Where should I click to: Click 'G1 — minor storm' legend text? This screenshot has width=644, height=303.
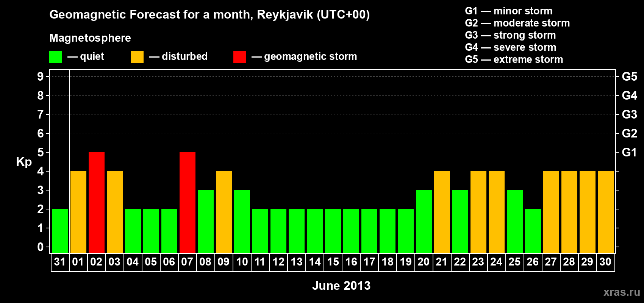(x=509, y=11)
